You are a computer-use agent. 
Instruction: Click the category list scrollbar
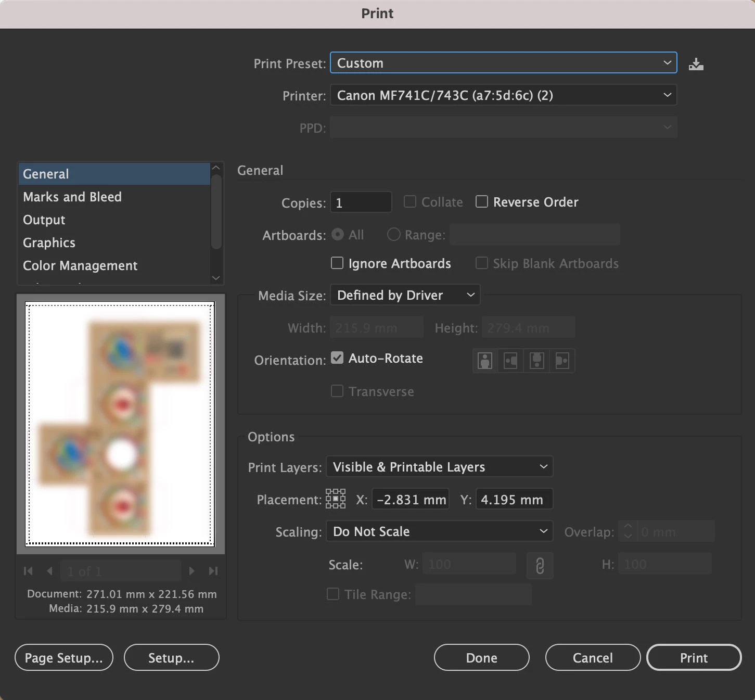tap(216, 212)
